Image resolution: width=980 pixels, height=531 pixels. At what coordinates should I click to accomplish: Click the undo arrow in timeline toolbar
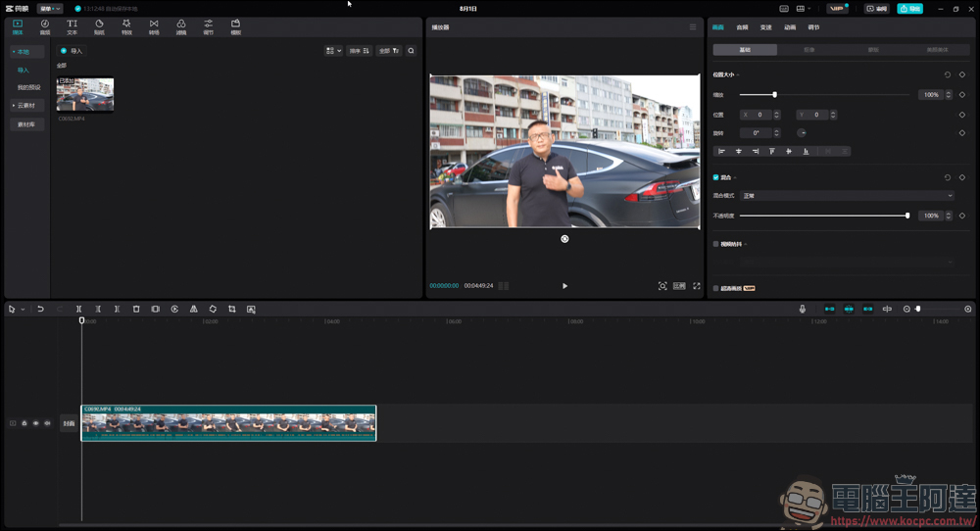pyautogui.click(x=40, y=309)
